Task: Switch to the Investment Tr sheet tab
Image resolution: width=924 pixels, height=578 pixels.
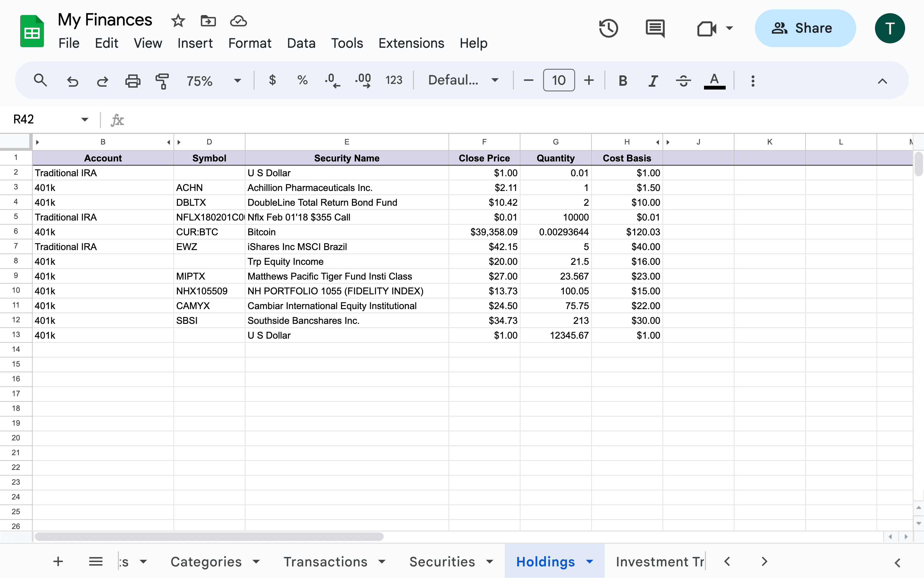Action: pyautogui.click(x=660, y=562)
